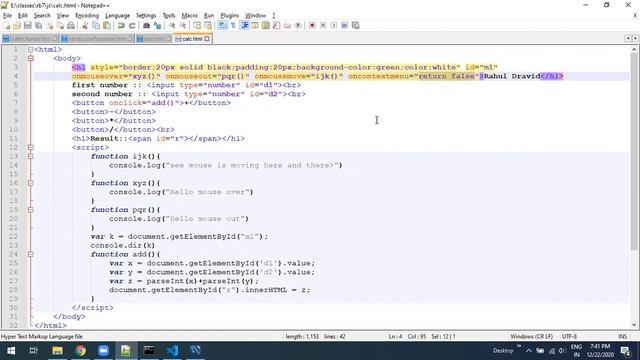Viewport: 640px width, 360px height.
Task: Open the Replace toolbar icon
Action: [x=157, y=25]
